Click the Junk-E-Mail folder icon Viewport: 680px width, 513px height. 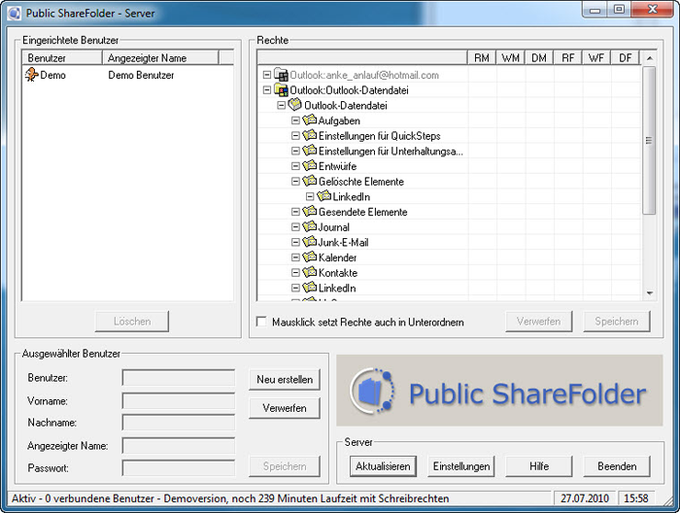pos(309,241)
